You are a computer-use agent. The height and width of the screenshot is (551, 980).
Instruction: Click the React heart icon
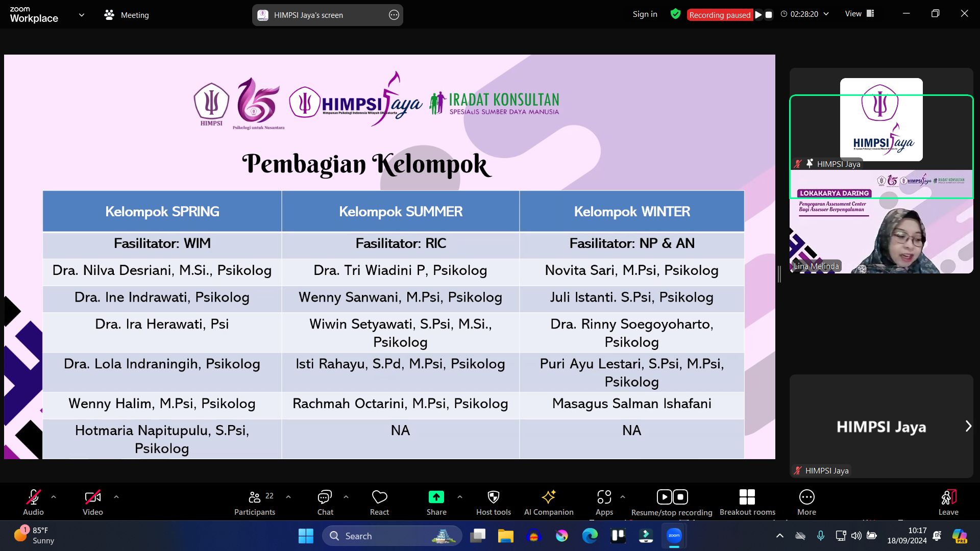(379, 497)
